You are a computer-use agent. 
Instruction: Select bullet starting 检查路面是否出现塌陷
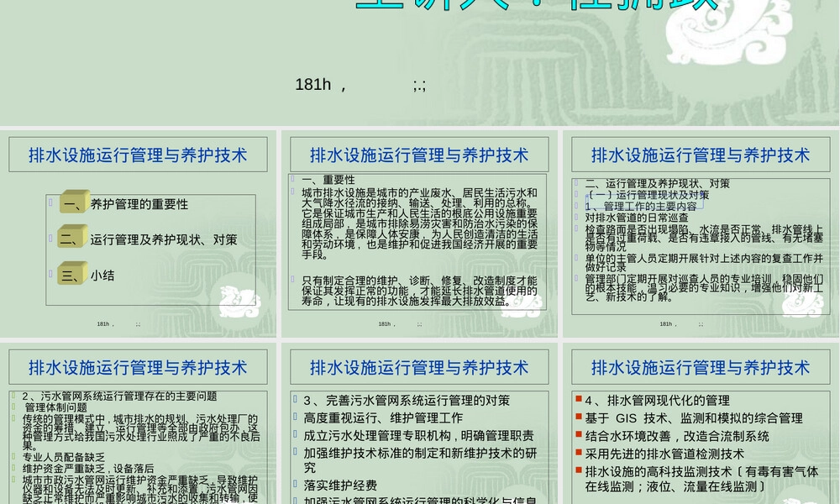704,238
